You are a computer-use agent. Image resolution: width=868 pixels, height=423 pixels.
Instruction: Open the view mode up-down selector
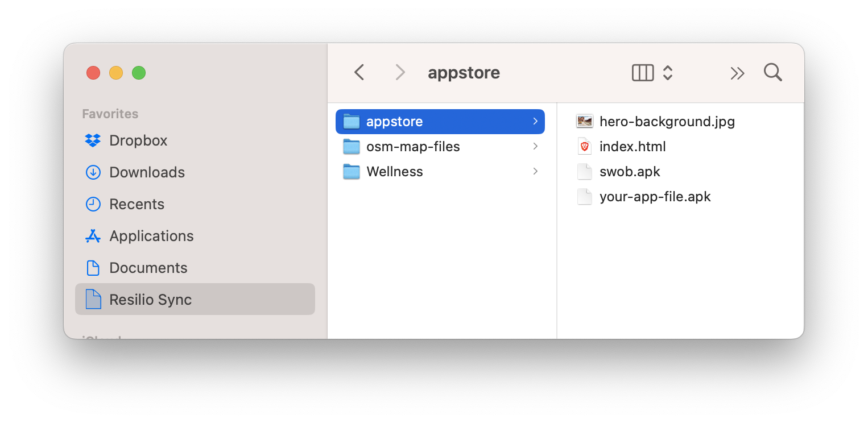pyautogui.click(x=668, y=73)
